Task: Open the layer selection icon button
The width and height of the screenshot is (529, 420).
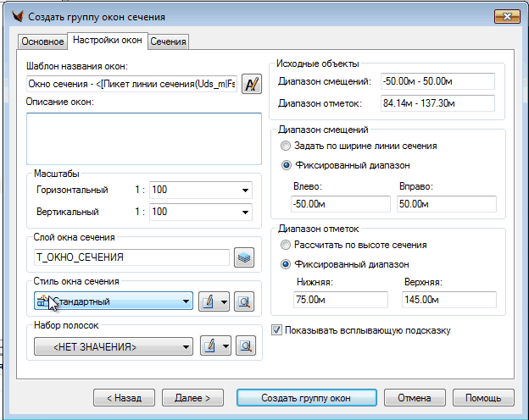Action: pos(245,257)
